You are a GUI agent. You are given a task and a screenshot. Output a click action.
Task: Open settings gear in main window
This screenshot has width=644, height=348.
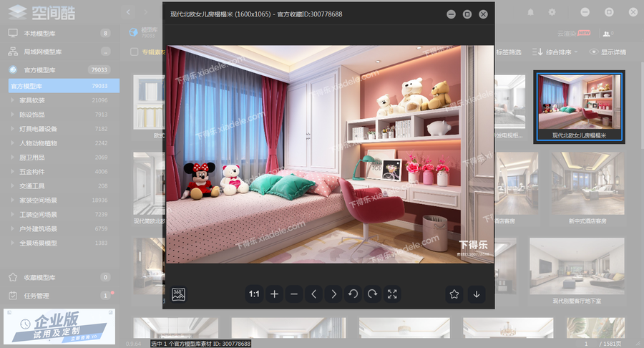(552, 12)
